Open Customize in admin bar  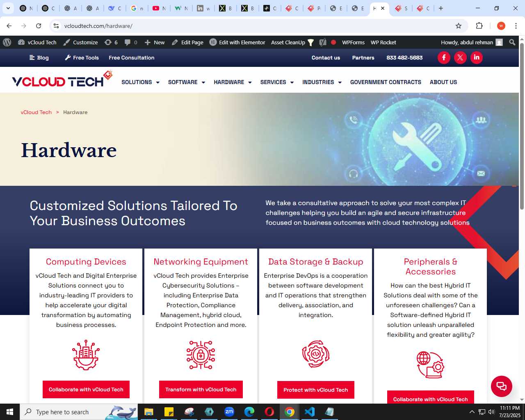click(80, 42)
